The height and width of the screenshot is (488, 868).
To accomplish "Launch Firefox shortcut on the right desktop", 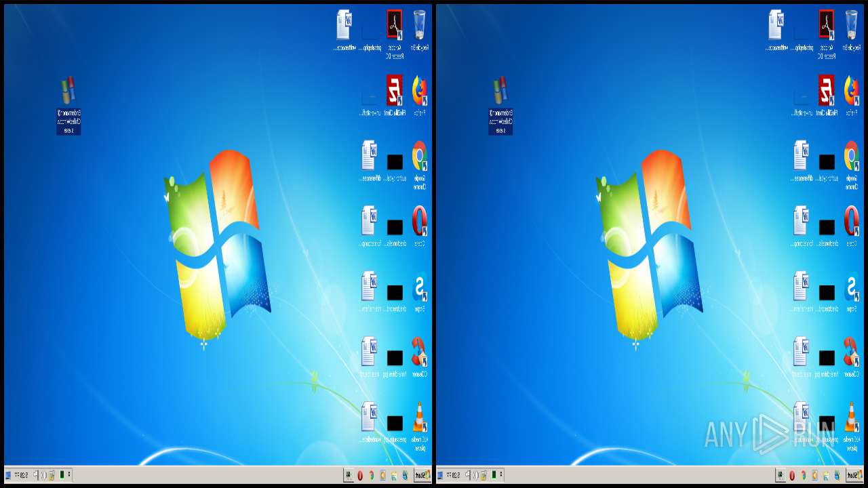I will [852, 95].
